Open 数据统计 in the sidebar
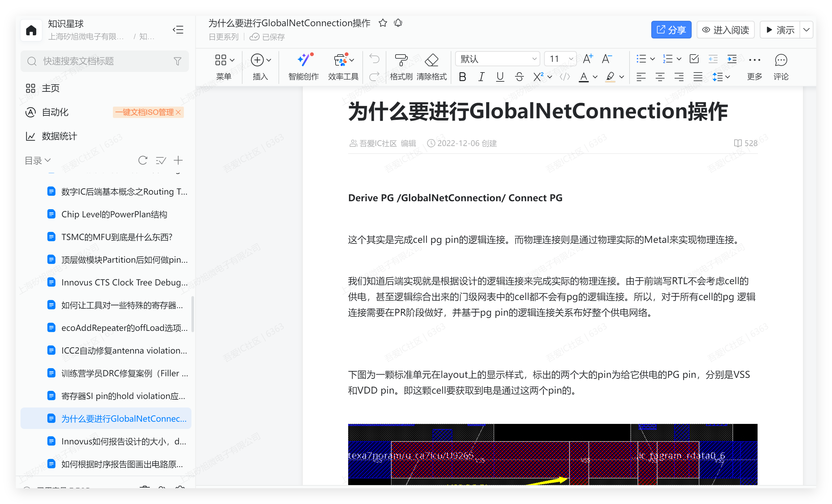The width and height of the screenshot is (832, 504). (59, 136)
